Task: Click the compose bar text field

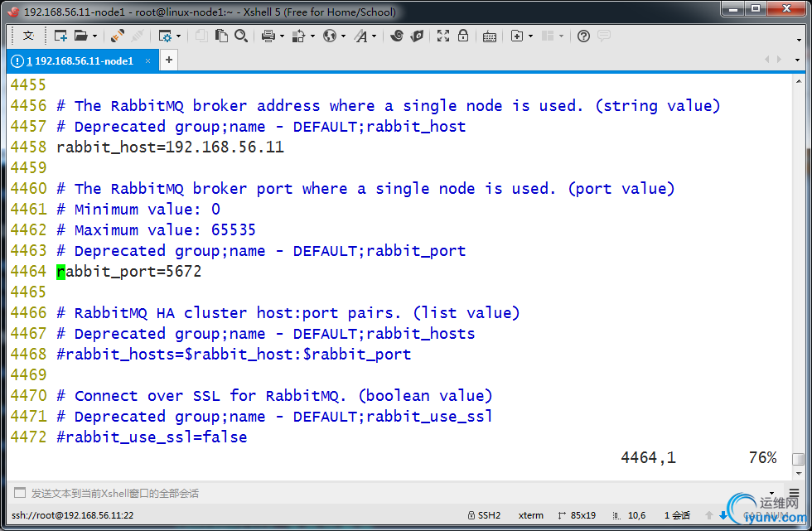Action: tap(389, 493)
